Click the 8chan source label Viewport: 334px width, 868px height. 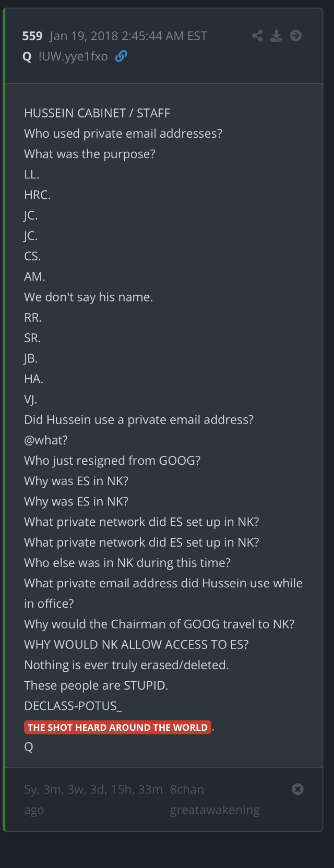tap(187, 790)
